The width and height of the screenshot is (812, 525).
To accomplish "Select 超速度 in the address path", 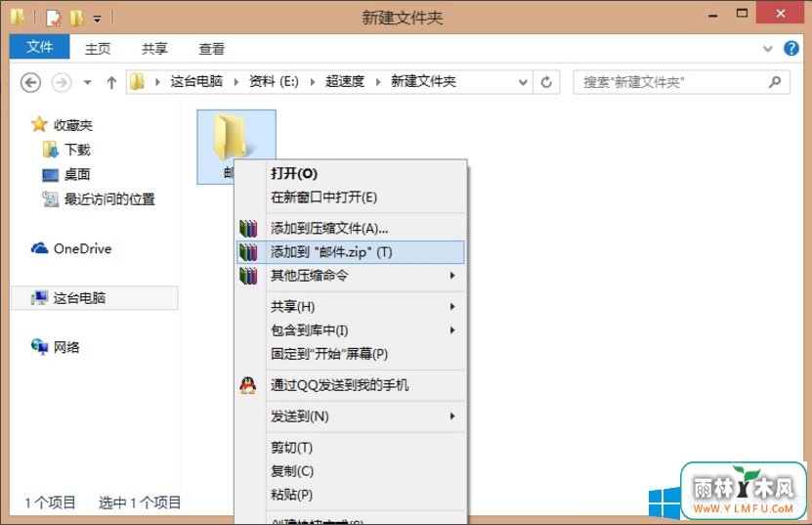I will [x=345, y=81].
